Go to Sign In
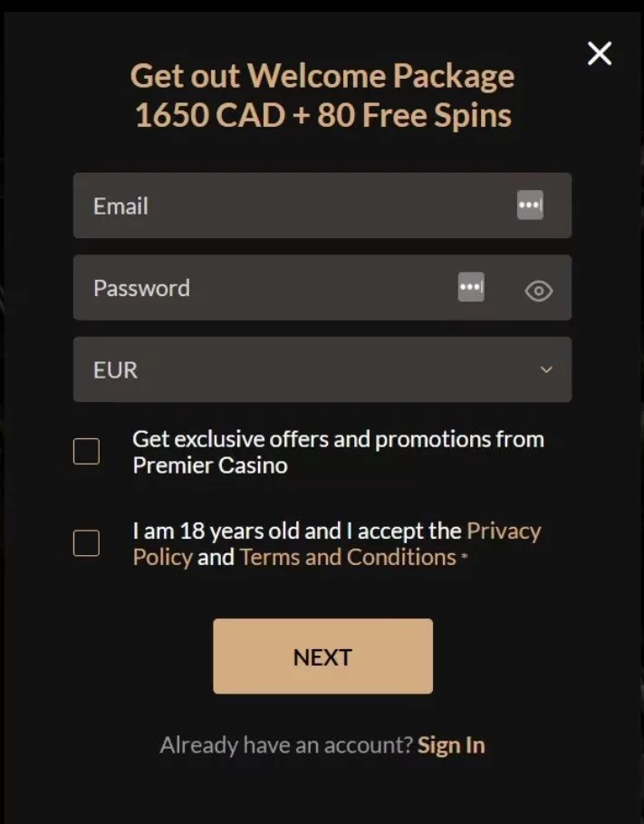The image size is (644, 824). pyautogui.click(x=451, y=745)
